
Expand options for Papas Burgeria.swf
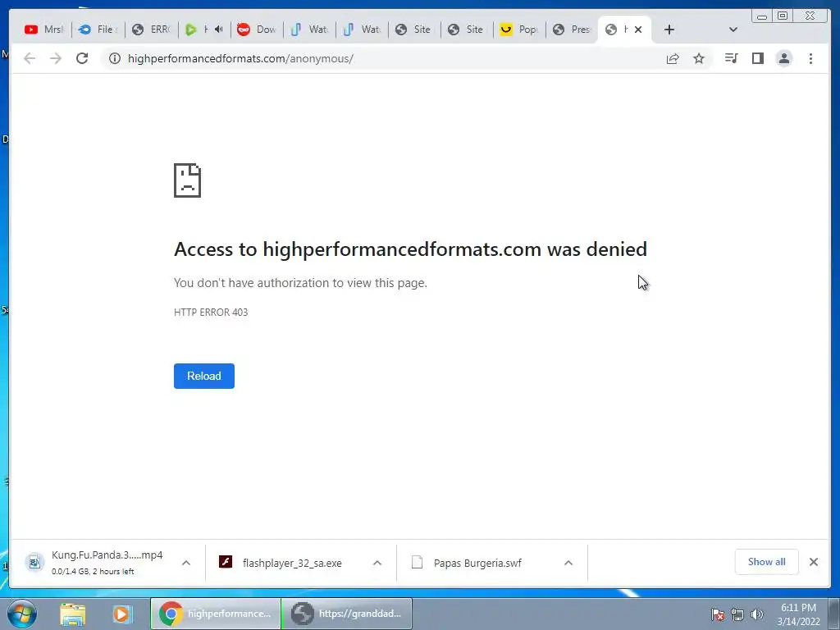[x=568, y=563]
